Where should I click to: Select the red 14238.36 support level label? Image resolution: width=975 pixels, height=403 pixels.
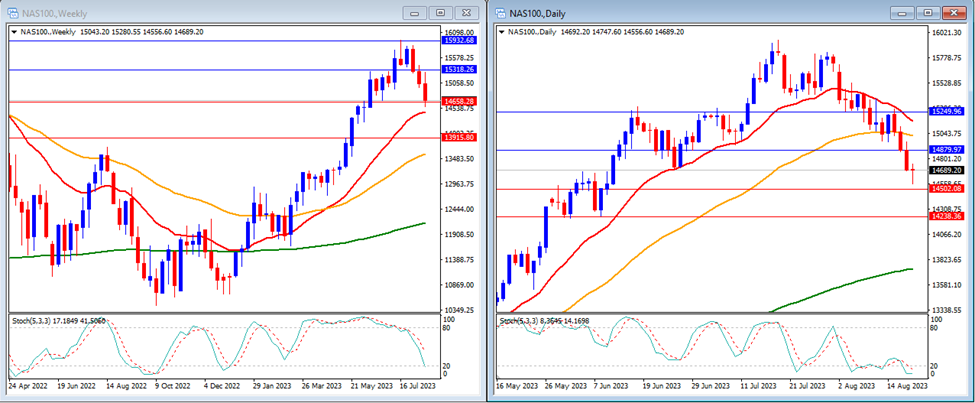click(x=946, y=216)
